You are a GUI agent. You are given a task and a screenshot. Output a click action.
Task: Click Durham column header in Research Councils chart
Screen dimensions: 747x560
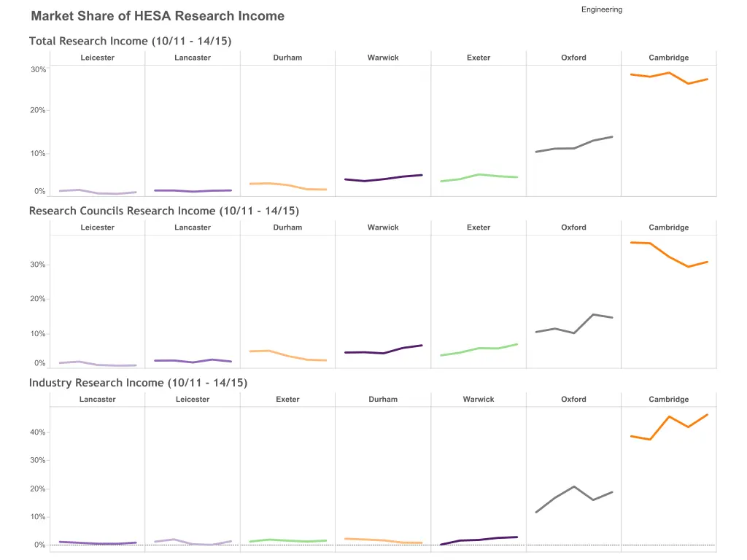pyautogui.click(x=287, y=227)
